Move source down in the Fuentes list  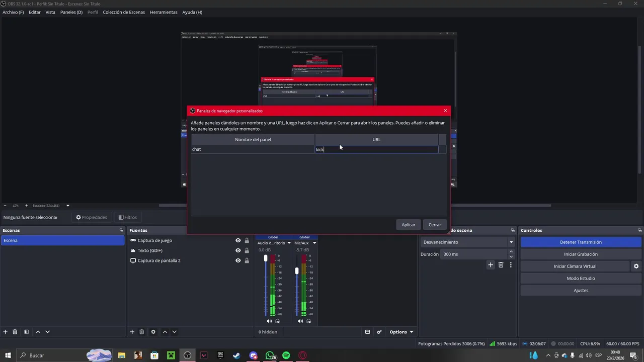[175, 332]
